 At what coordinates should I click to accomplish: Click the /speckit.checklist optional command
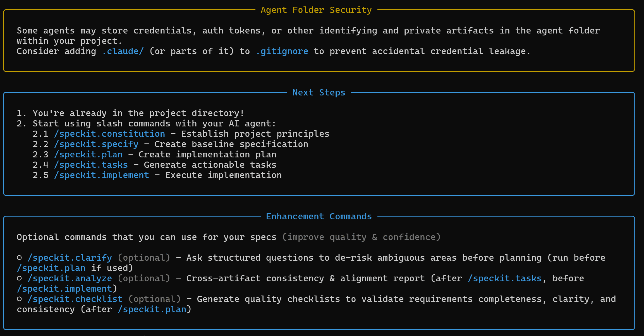pyautogui.click(x=75, y=299)
